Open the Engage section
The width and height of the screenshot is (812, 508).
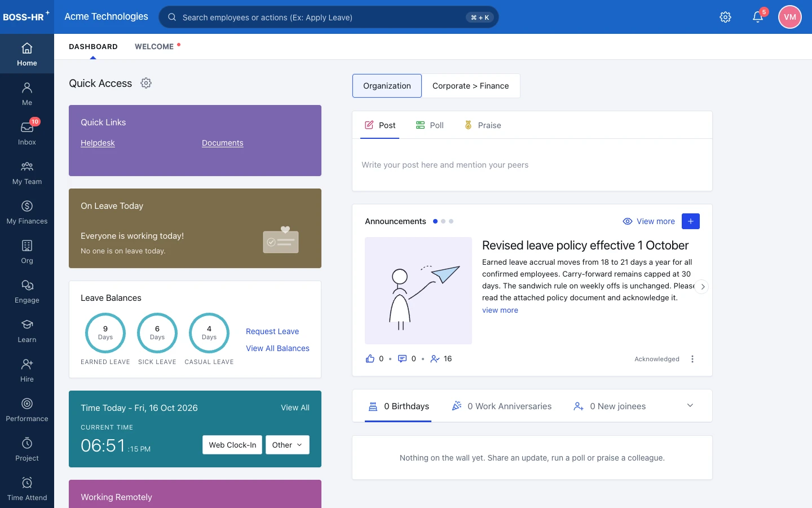click(x=27, y=291)
